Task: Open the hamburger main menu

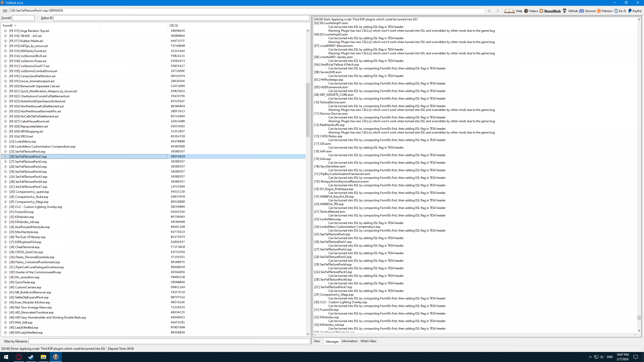Action: [x=5, y=11]
